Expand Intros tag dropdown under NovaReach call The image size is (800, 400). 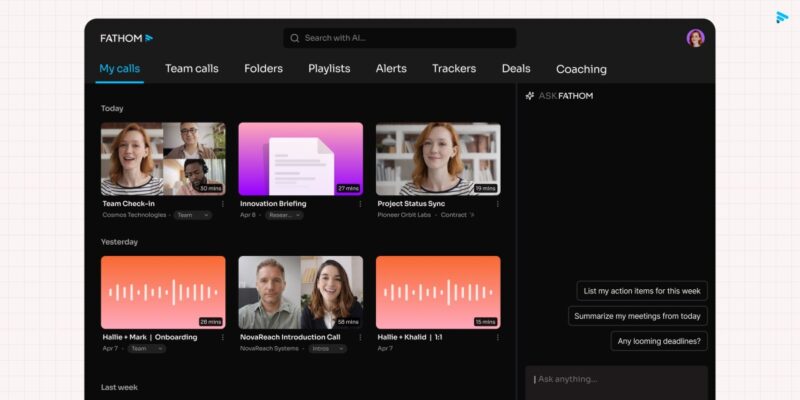tap(327, 349)
